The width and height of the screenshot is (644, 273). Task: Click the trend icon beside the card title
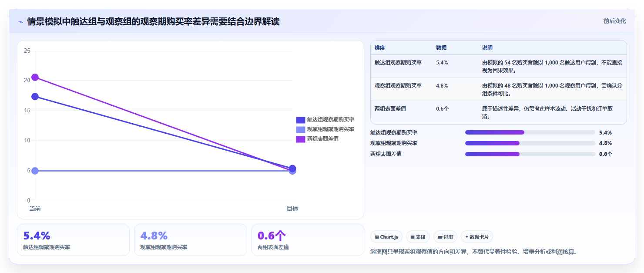(20, 22)
